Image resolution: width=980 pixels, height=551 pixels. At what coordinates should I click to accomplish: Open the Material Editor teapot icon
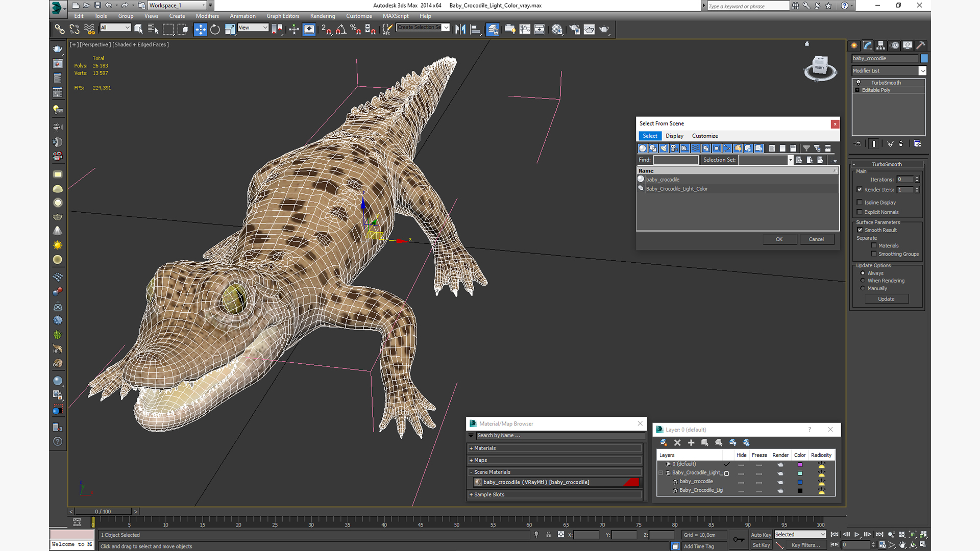557,30
